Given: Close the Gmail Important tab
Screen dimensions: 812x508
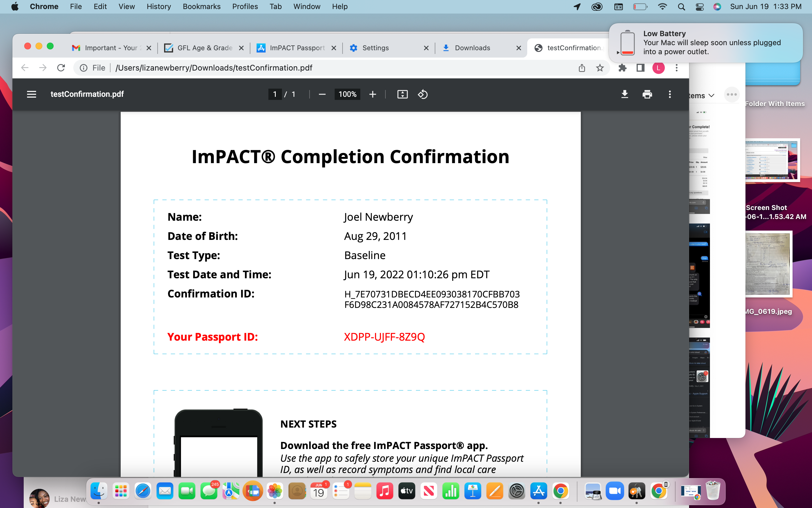Looking at the screenshot, I should tap(149, 48).
